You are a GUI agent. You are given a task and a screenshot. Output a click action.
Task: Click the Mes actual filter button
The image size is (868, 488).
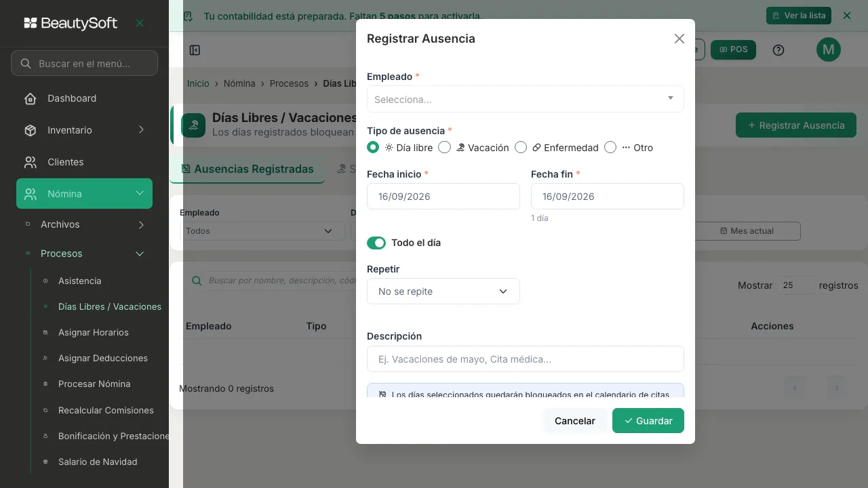[746, 231]
